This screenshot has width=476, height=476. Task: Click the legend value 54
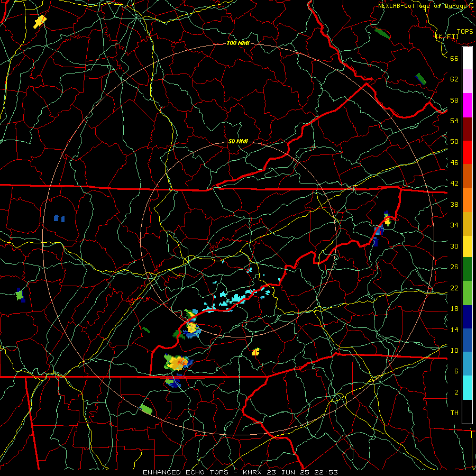(454, 121)
